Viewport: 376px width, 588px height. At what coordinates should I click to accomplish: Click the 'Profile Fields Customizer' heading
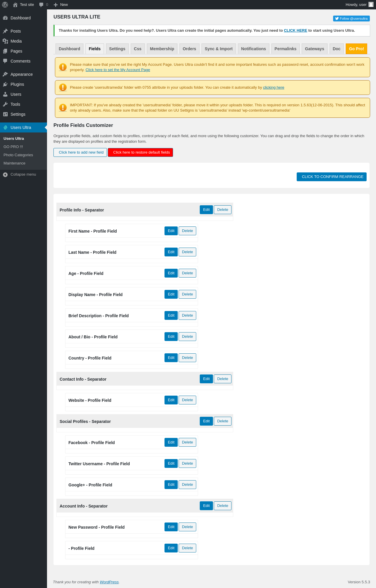83,125
